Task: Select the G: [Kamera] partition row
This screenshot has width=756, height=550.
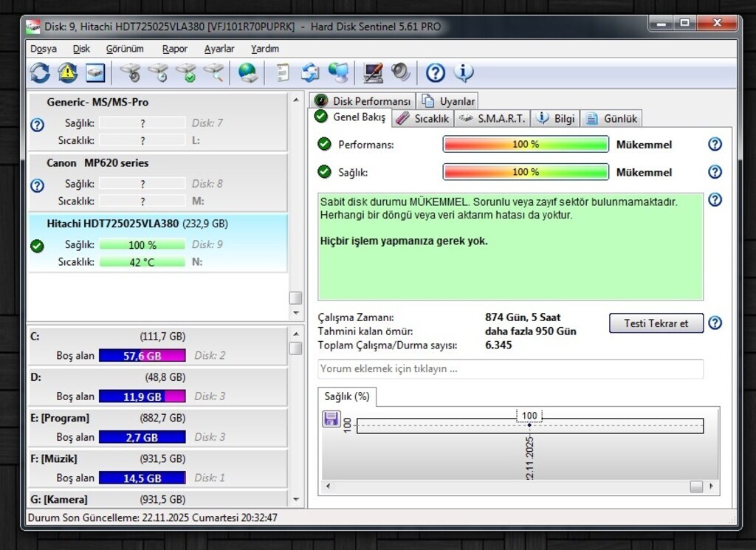Action: point(158,499)
